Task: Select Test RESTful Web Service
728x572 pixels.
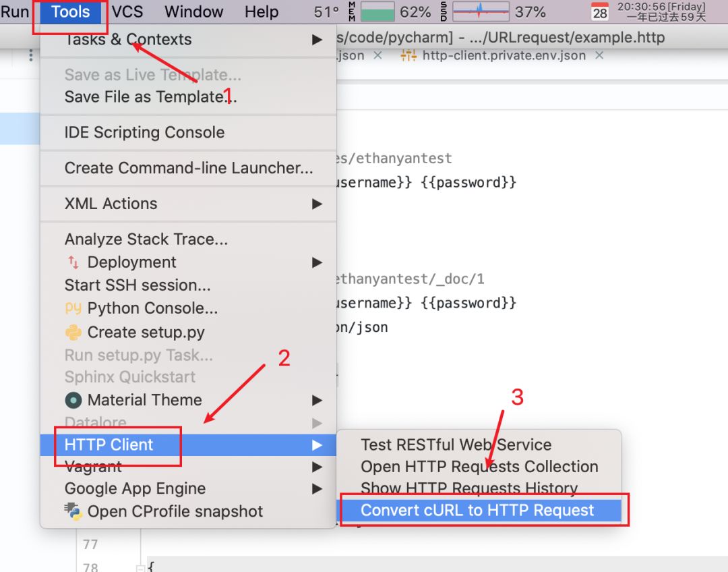Action: (x=479, y=445)
